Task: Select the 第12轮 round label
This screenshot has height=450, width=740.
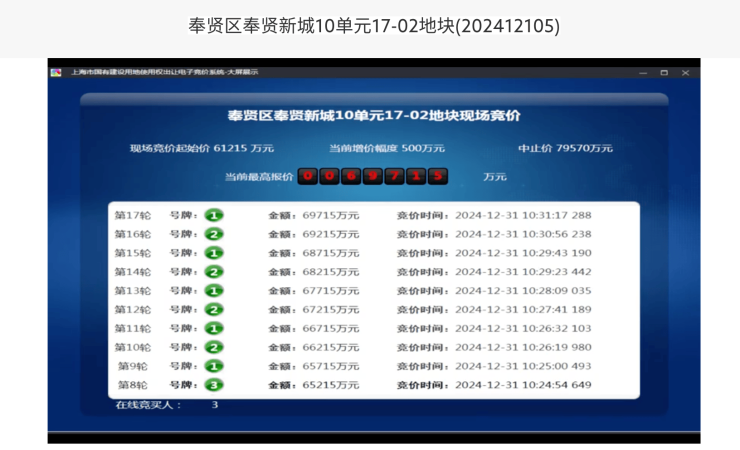Action: click(133, 310)
